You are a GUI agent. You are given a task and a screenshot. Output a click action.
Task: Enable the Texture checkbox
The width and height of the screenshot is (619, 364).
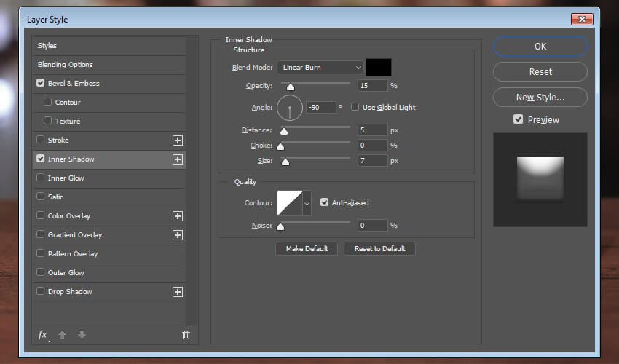(x=48, y=121)
